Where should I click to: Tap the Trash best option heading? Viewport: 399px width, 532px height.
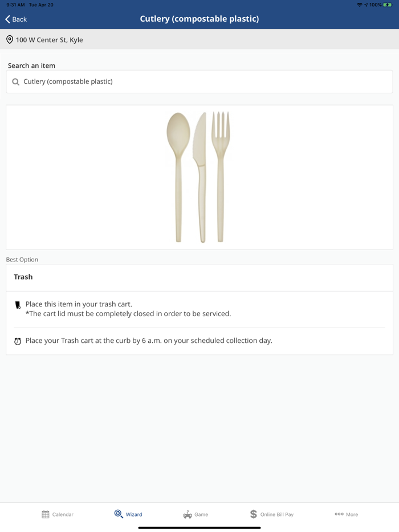click(x=23, y=277)
